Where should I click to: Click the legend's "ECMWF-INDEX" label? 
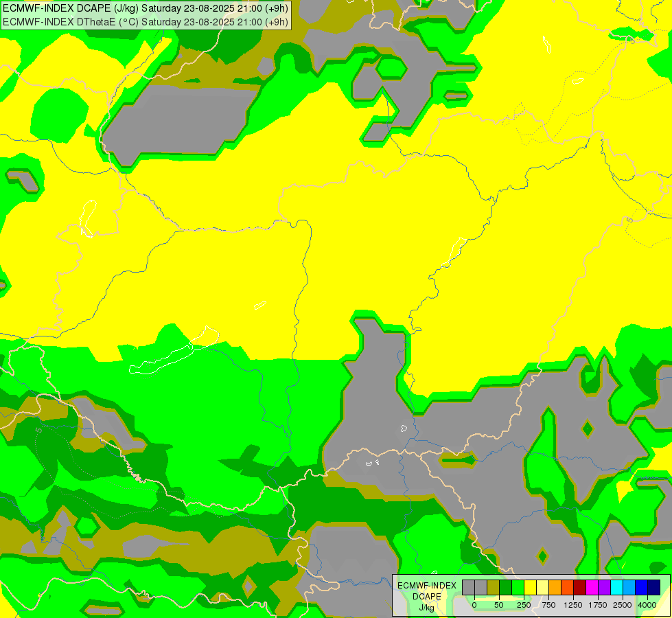click(x=427, y=586)
